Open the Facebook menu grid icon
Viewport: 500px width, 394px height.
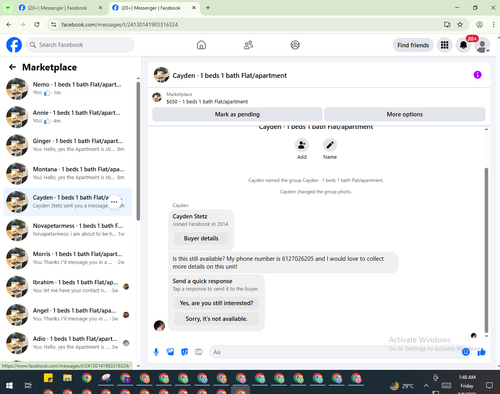[x=444, y=45]
